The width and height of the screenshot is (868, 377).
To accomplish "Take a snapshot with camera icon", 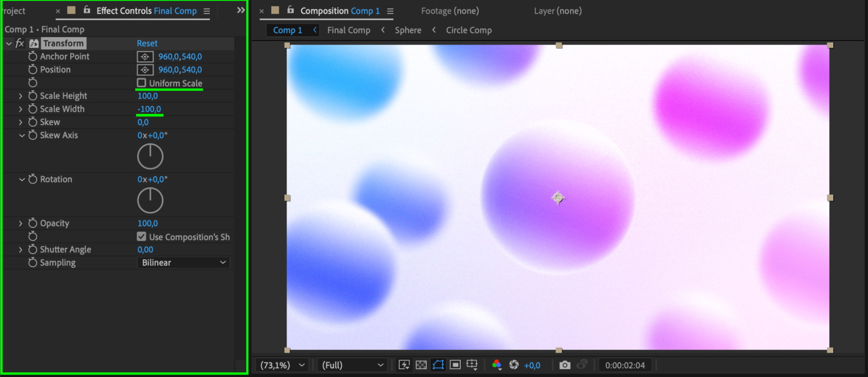I will [x=564, y=365].
